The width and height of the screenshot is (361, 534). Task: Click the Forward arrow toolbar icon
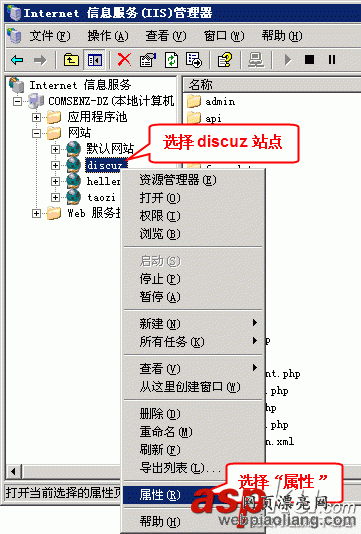[40, 60]
